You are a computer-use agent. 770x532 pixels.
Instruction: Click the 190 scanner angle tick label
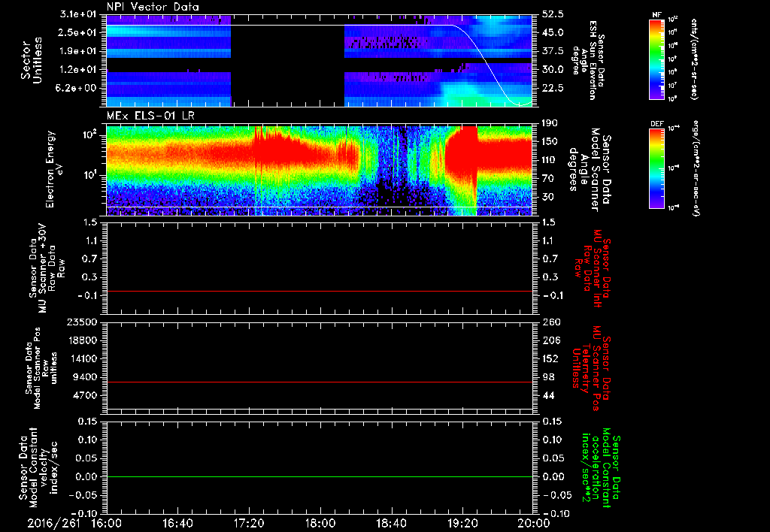551,123
